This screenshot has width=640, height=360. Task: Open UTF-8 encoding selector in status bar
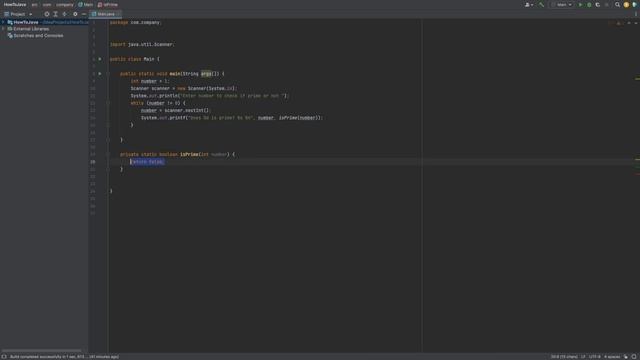coord(595,357)
